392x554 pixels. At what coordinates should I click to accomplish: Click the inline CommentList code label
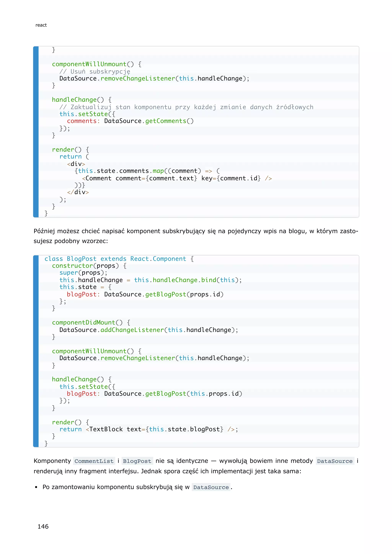(94, 461)
